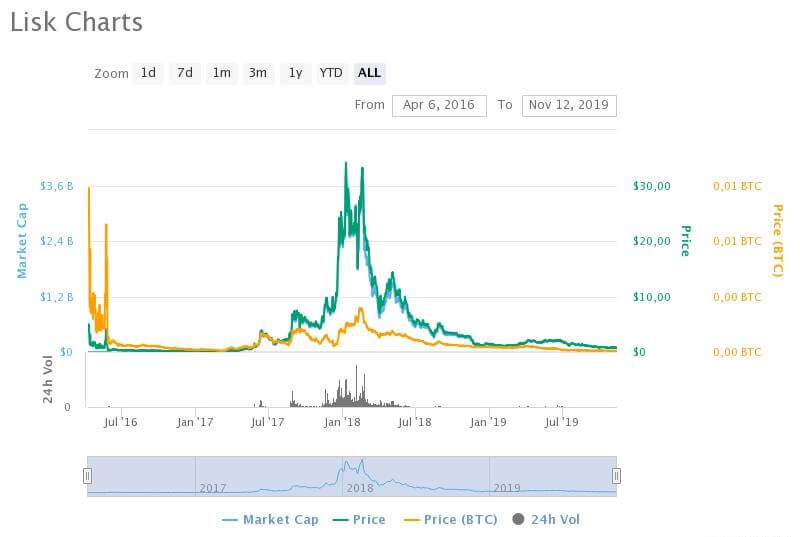Click the $10,00 price axis label
The image size is (800, 537).
pos(652,297)
